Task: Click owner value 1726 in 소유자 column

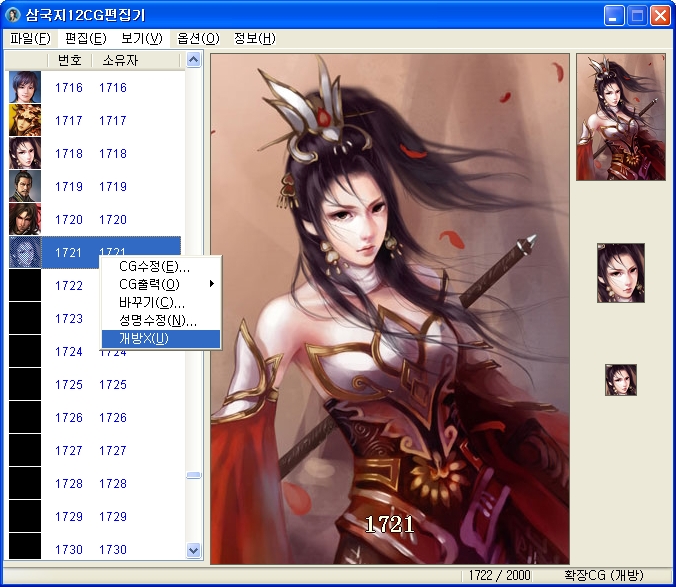Action: pos(113,418)
